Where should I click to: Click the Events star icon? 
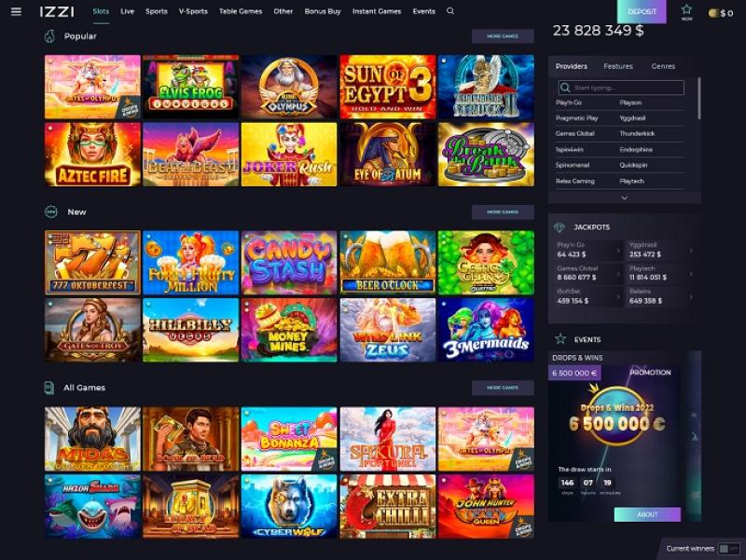(560, 339)
